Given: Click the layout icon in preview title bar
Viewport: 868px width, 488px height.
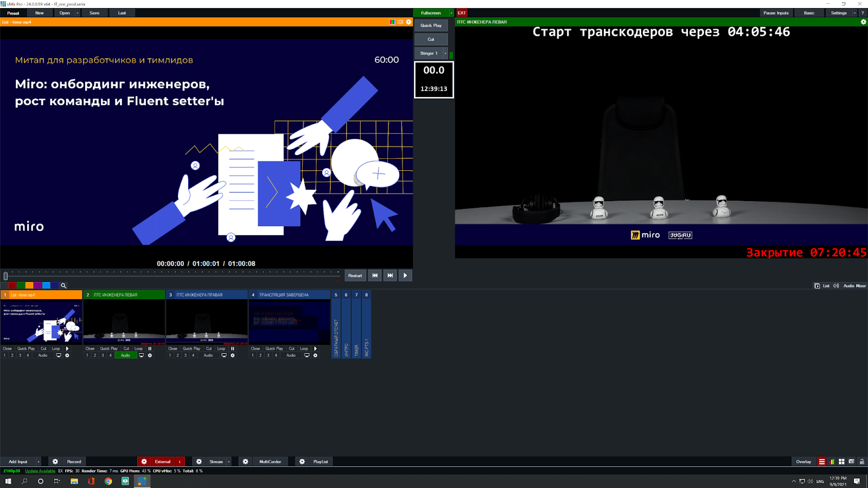Looking at the screenshot, I should click(x=400, y=22).
